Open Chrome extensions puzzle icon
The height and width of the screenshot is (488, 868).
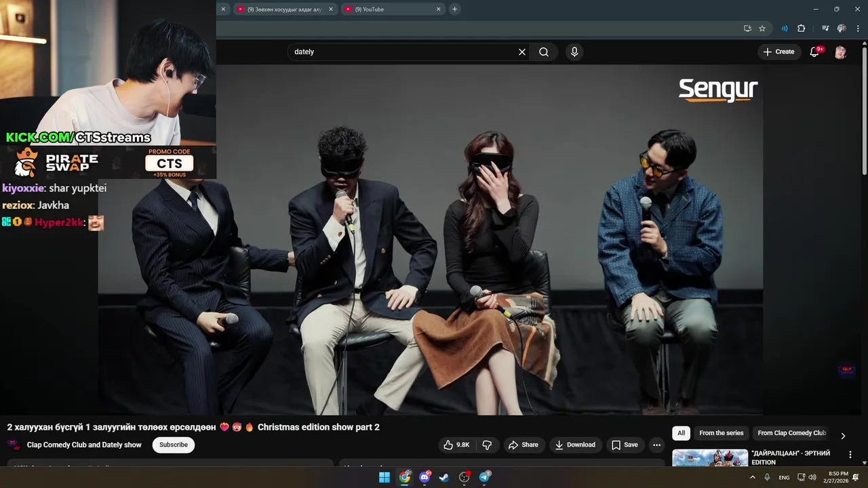[x=801, y=28]
